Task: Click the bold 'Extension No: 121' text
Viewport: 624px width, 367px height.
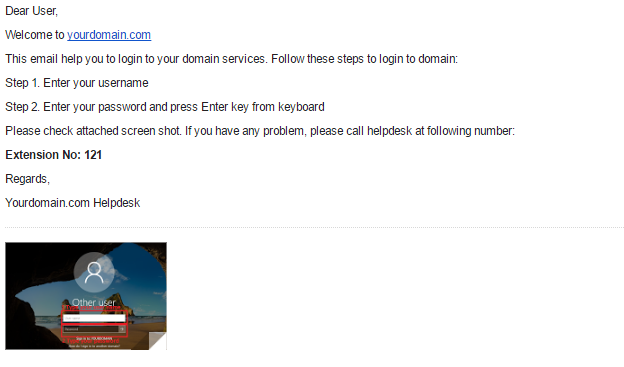Action: (54, 155)
